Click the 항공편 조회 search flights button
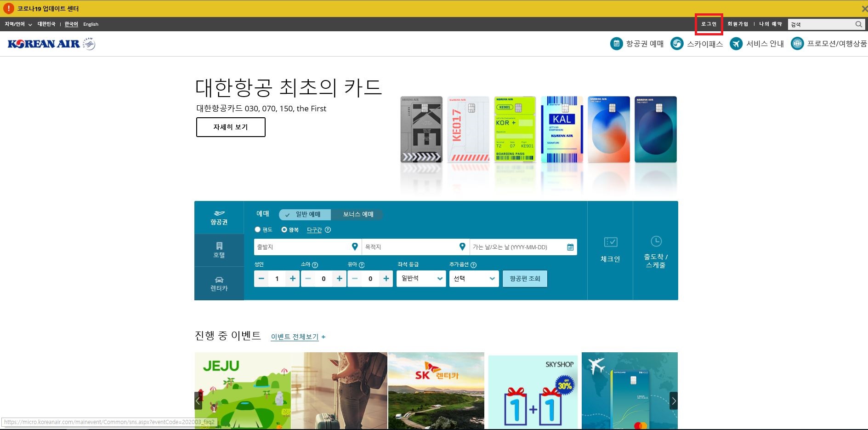868x430 pixels. pos(525,279)
